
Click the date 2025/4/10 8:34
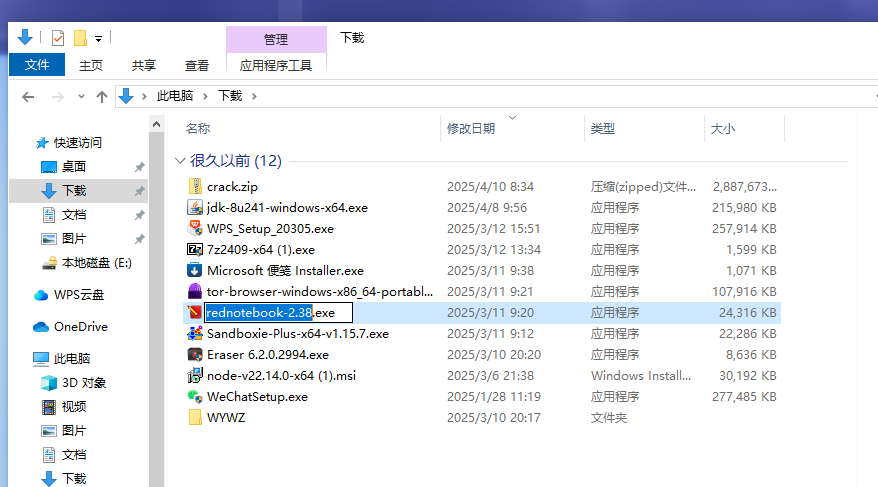click(491, 186)
